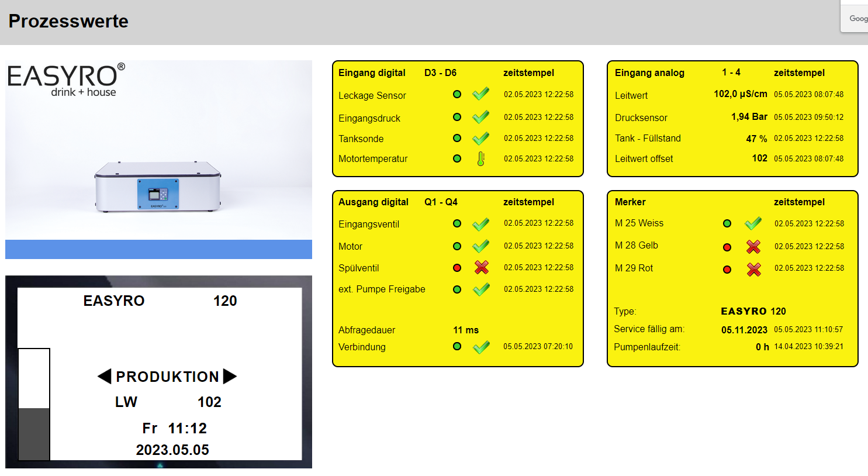This screenshot has height=476, width=868.
Task: Click the Spülventil label
Action: pos(359,268)
